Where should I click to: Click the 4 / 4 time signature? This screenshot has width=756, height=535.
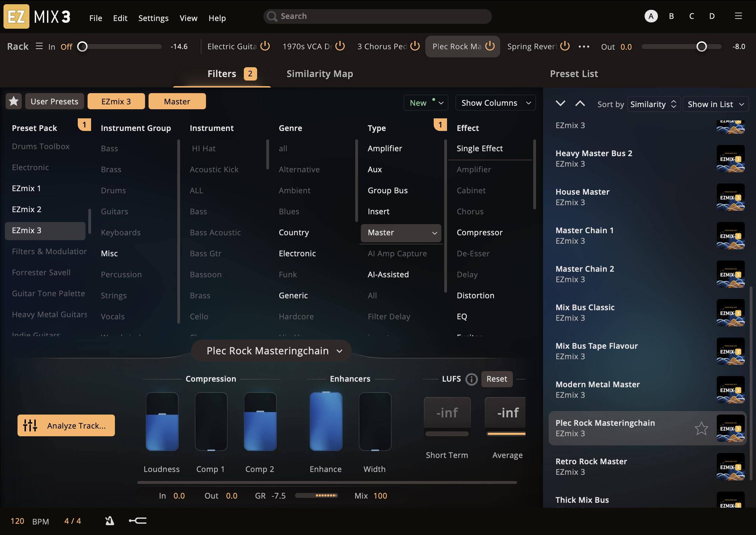(x=73, y=521)
